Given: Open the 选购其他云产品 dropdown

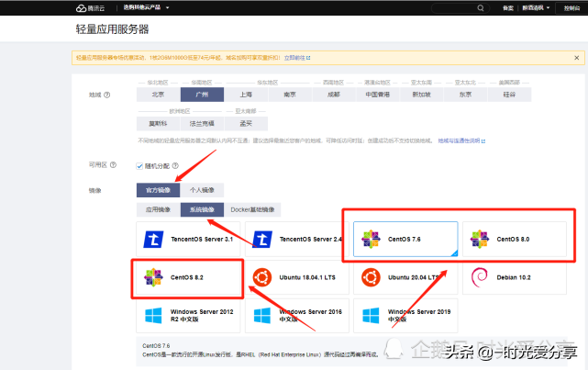Looking at the screenshot, I should click(146, 7).
